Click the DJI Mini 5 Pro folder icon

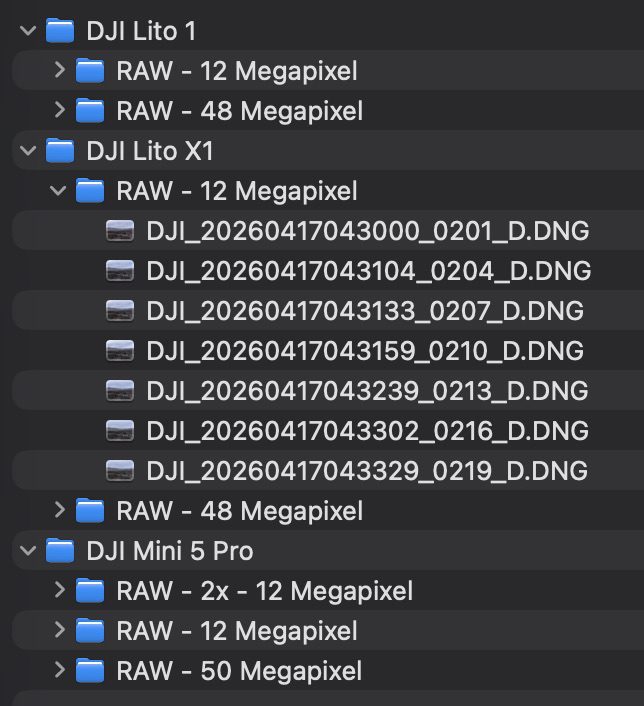pyautogui.click(x=61, y=551)
